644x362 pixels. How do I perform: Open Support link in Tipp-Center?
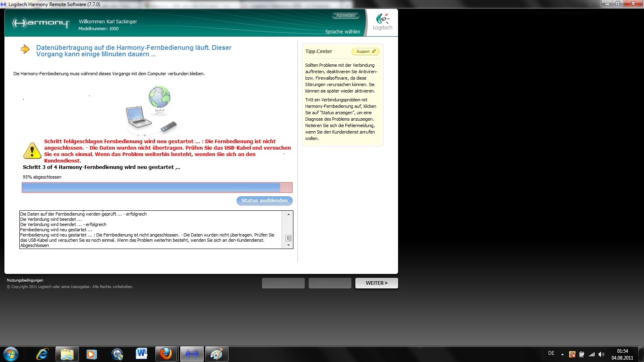[x=365, y=51]
